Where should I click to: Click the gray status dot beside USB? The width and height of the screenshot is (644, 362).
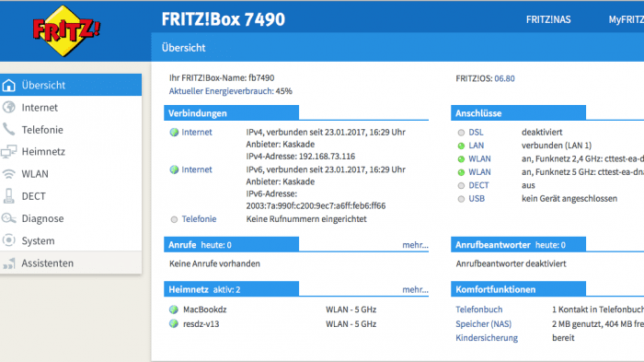(461, 199)
